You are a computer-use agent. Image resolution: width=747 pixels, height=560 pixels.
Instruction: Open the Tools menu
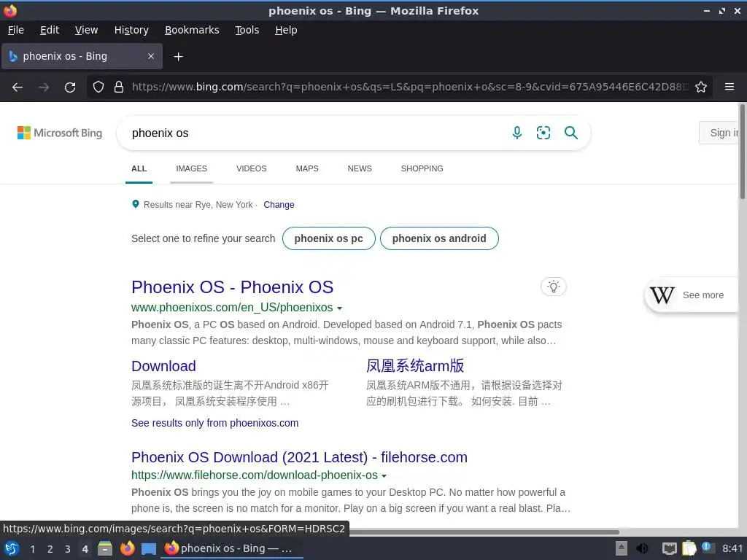click(x=247, y=30)
